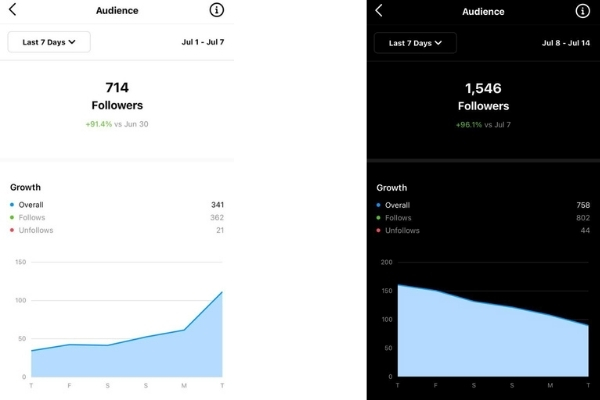Open Last 7 Days dropdown on light screen
The image size is (600, 400).
49,42
